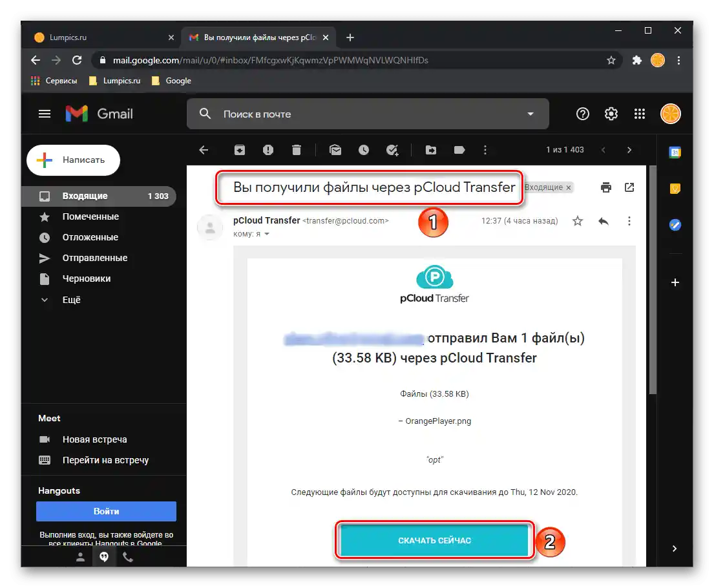
Task: Snooze the email with the clock icon
Action: pos(363,150)
